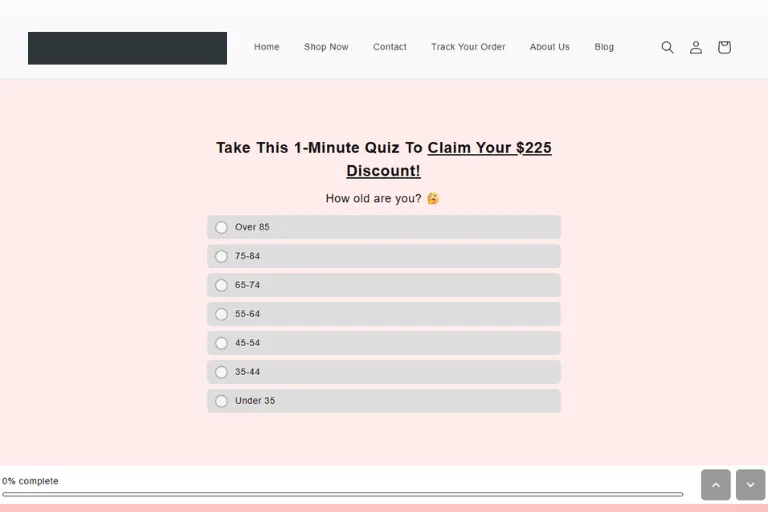Click the down arrow quiz navigation button
Screen dimensions: 768x512
[750, 485]
